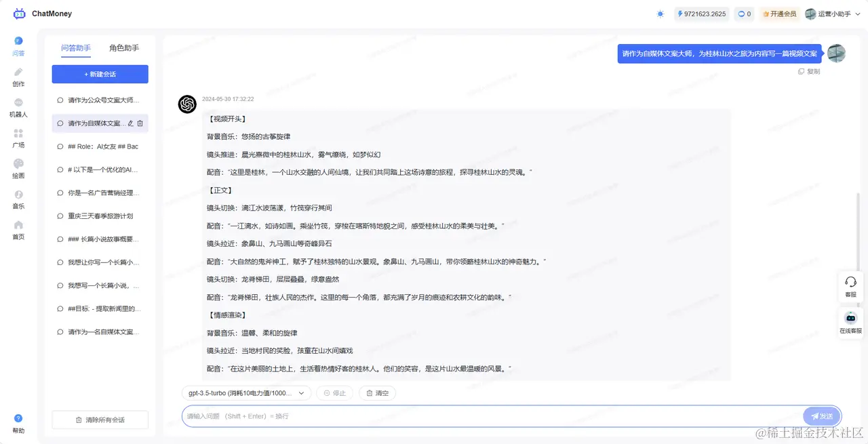
Task: Open conversation ##目标: - 提取新闻里的
Action: pyautogui.click(x=100, y=308)
